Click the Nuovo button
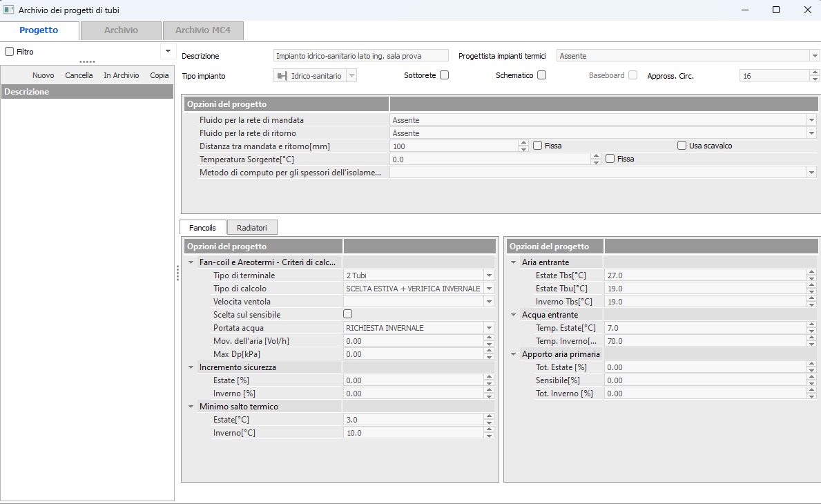Screen dimensions: 821x504 coord(43,75)
